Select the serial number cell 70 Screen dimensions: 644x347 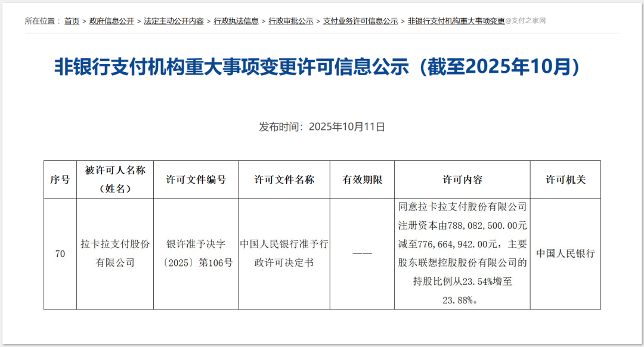[x=60, y=254]
